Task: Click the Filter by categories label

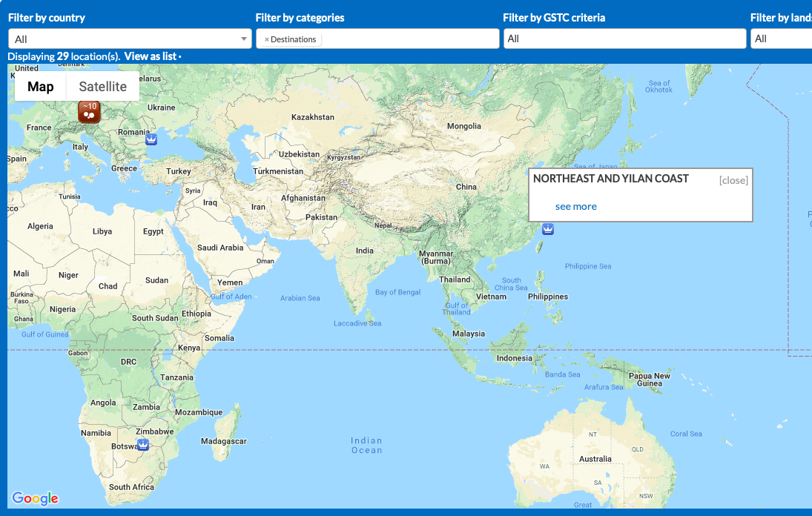Action: (300, 18)
